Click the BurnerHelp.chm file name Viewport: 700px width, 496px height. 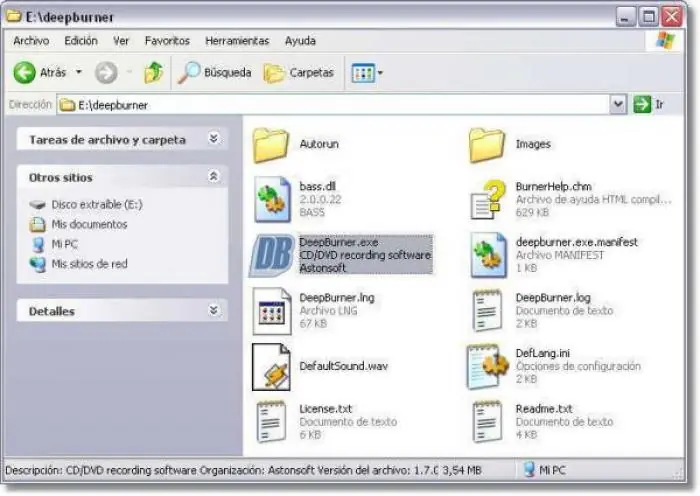click(x=554, y=186)
